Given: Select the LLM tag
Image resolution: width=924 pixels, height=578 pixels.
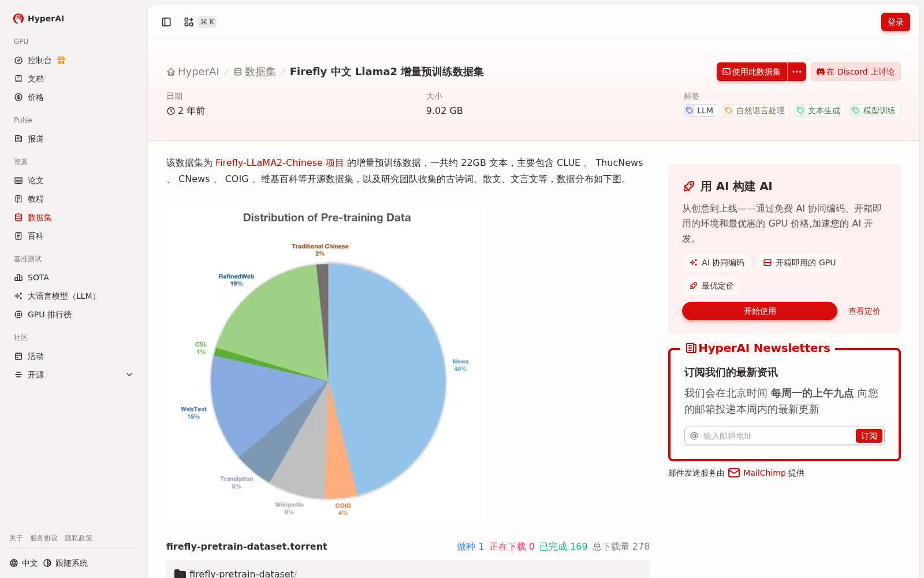Looking at the screenshot, I should [x=701, y=110].
